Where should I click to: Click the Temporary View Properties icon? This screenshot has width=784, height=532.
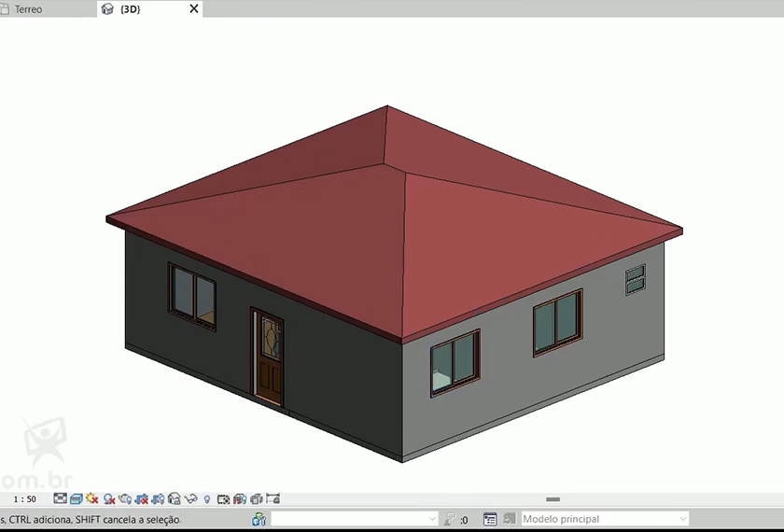coord(224,499)
